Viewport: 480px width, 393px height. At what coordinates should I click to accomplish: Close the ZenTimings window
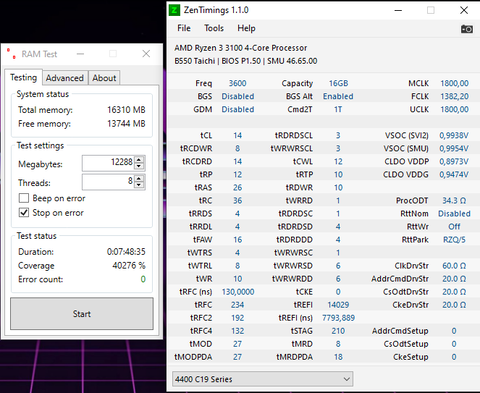click(x=464, y=10)
